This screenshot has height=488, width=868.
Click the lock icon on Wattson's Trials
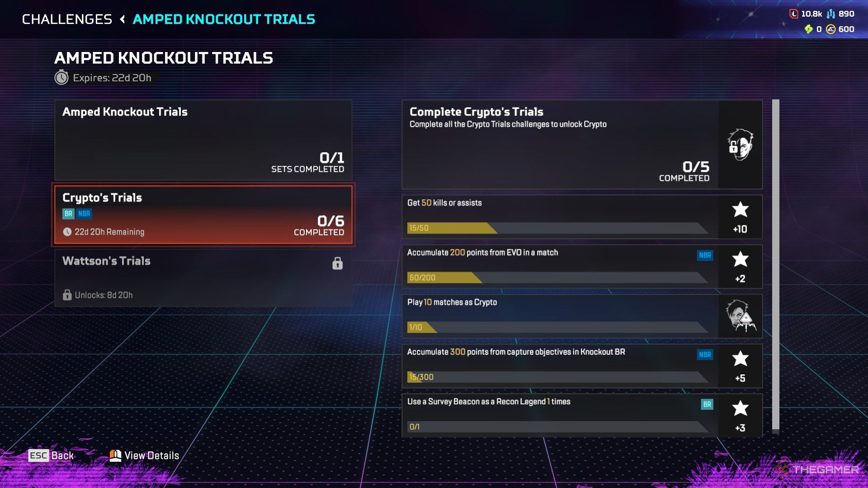[337, 263]
